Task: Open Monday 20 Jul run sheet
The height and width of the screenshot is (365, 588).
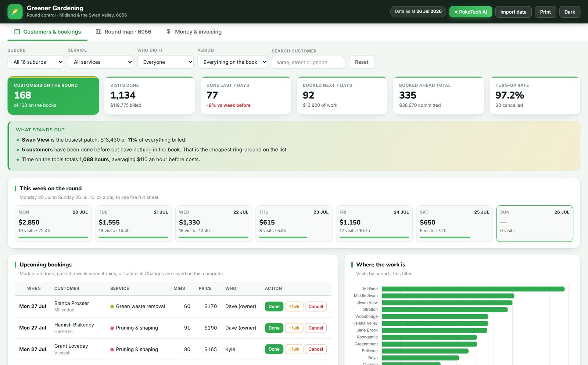Action: [53, 224]
